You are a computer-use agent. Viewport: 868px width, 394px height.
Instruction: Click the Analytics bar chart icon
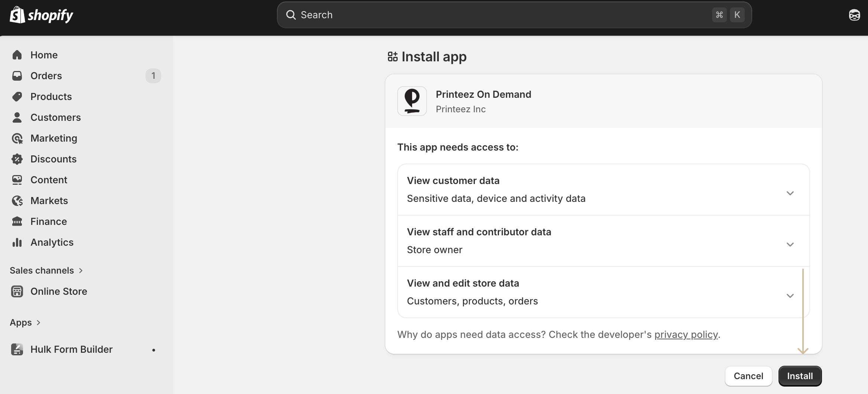click(17, 242)
